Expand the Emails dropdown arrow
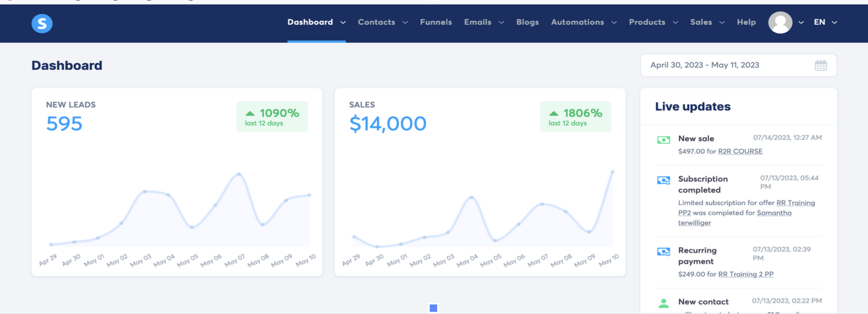Viewport: 868px width, 314px height. (501, 23)
